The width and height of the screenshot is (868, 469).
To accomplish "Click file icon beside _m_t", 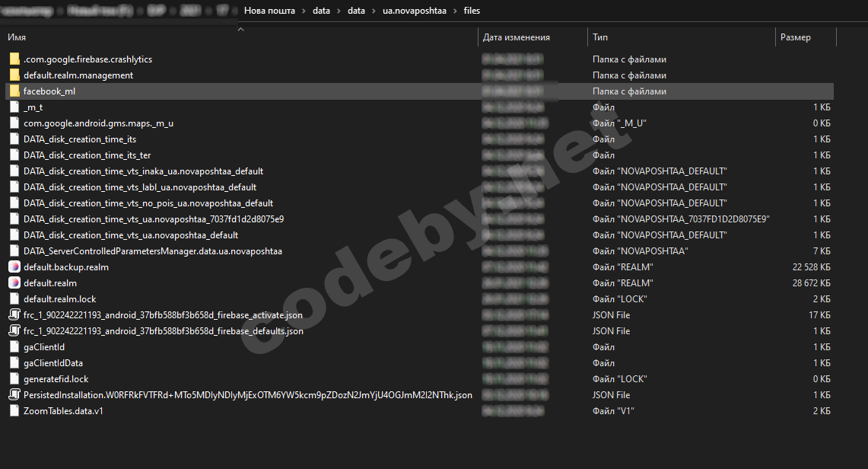I will tap(14, 107).
